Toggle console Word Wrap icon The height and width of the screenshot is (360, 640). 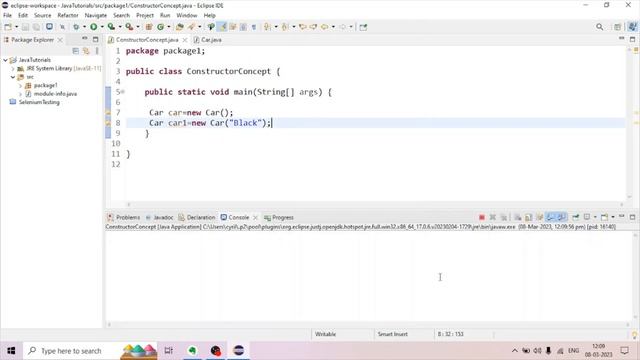click(539, 218)
